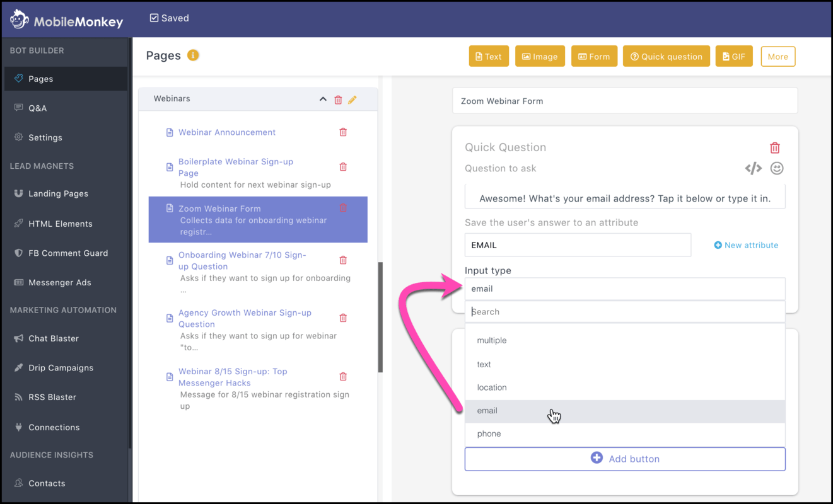Viewport: 833px width, 504px height.
Task: Delete the Webinar Announcement page
Action: [343, 132]
